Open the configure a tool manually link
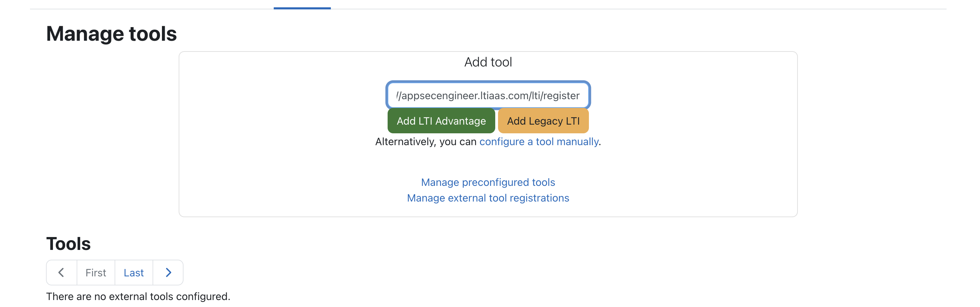The width and height of the screenshot is (980, 307). point(538,142)
